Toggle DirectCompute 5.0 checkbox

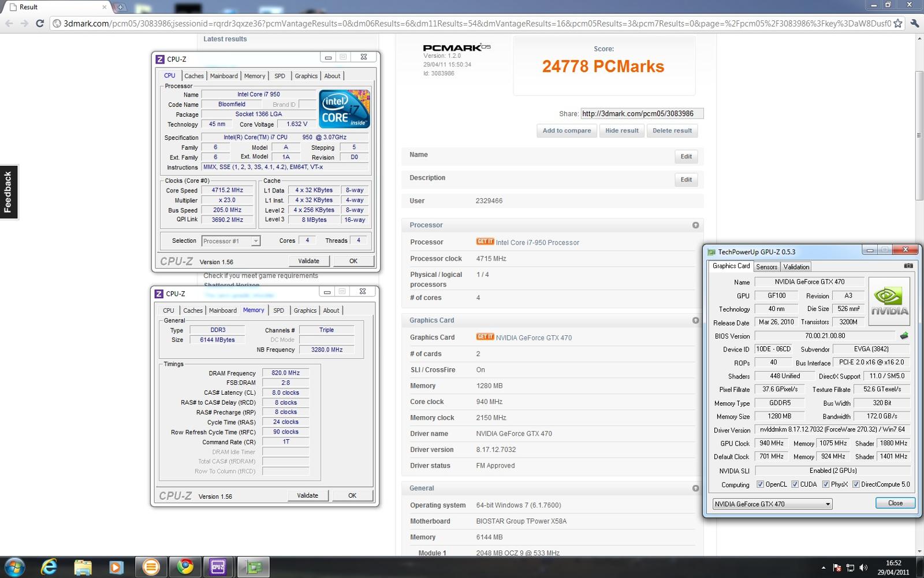pos(856,484)
